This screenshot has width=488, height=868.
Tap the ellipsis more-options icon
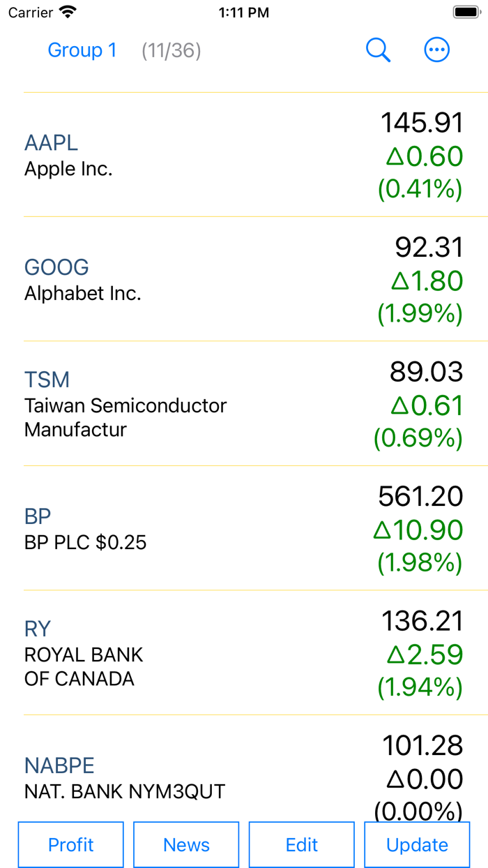[x=437, y=50]
